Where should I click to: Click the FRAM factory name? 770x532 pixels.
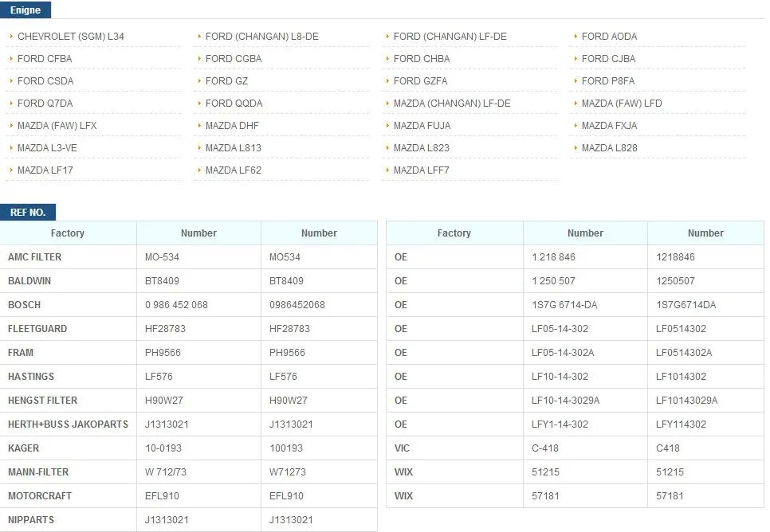point(21,353)
